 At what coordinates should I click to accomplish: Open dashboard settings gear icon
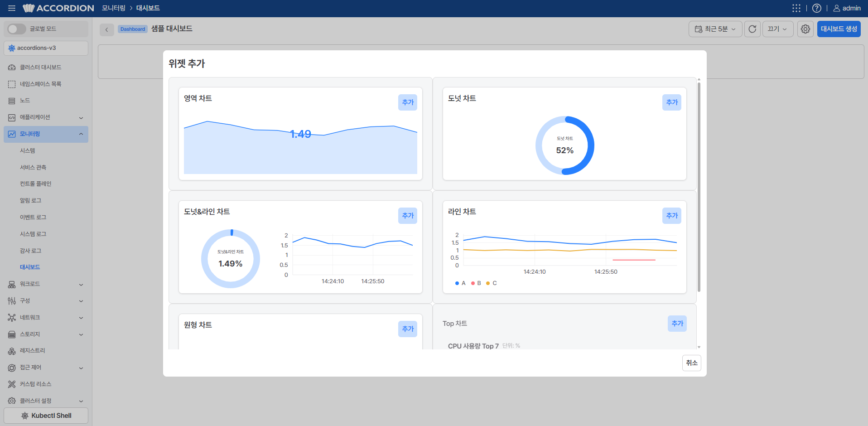click(x=805, y=29)
